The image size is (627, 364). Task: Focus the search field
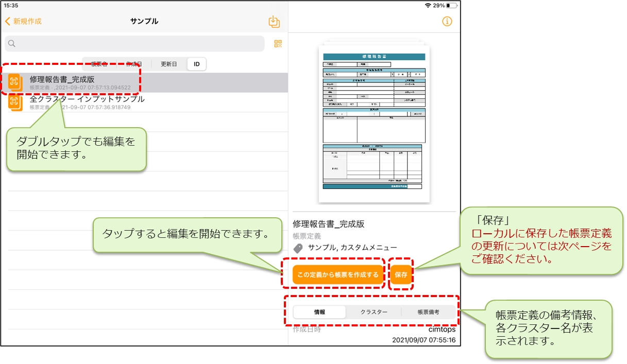(135, 44)
